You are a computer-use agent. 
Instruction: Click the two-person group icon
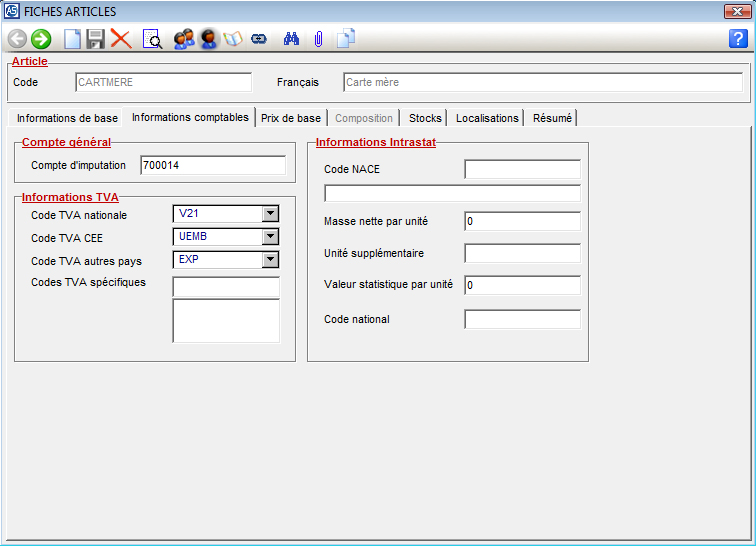click(x=183, y=39)
